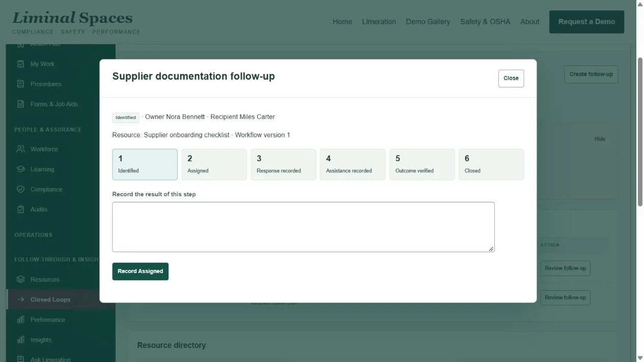Click the Forms & Job Aids icon
This screenshot has width=644, height=362.
coord(21,104)
